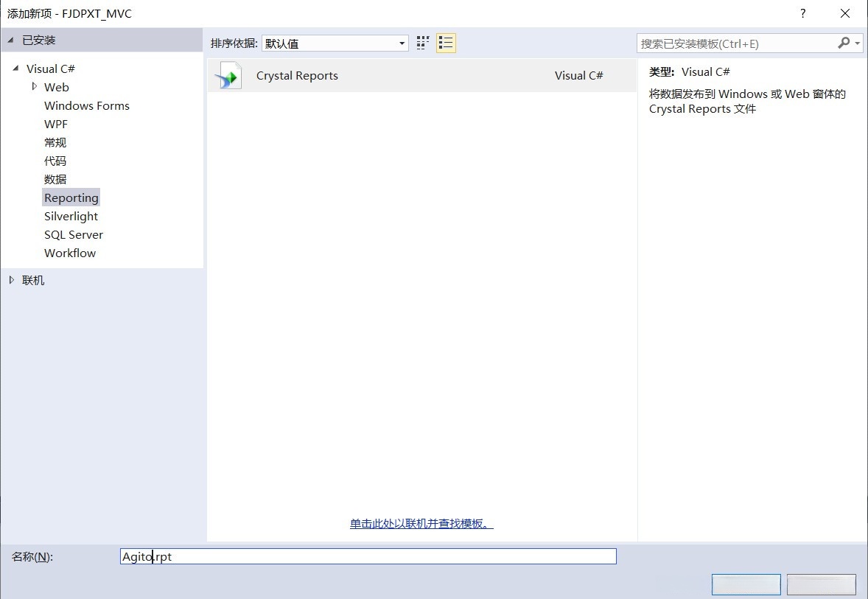Open the help question mark button

[x=802, y=13]
